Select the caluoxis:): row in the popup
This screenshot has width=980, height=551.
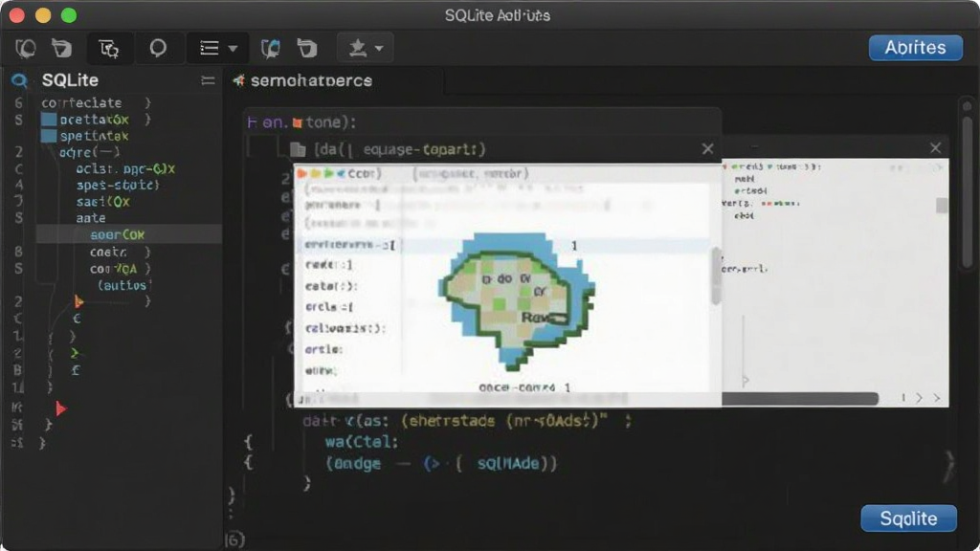pos(345,328)
